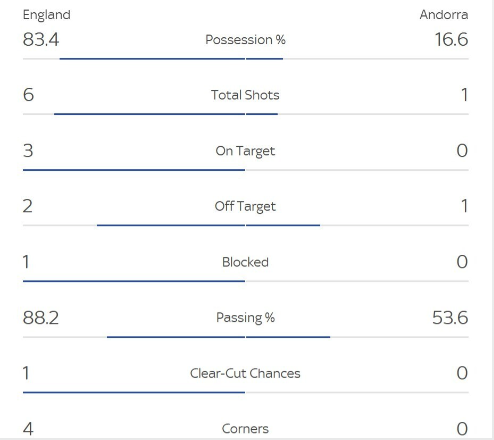
Task: Select the Possession % label
Action: (x=245, y=40)
